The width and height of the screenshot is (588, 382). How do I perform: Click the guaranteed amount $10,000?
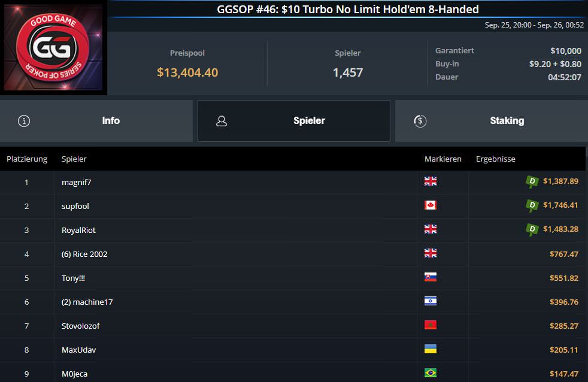pyautogui.click(x=566, y=51)
